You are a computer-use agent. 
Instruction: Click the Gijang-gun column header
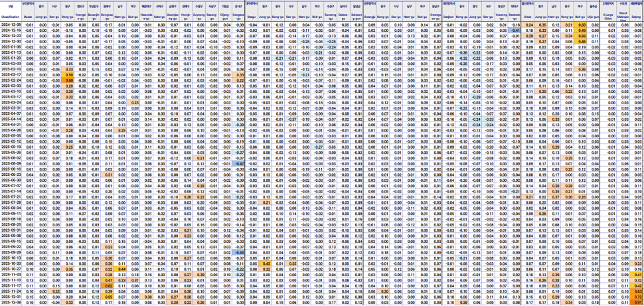tap(224, 15)
